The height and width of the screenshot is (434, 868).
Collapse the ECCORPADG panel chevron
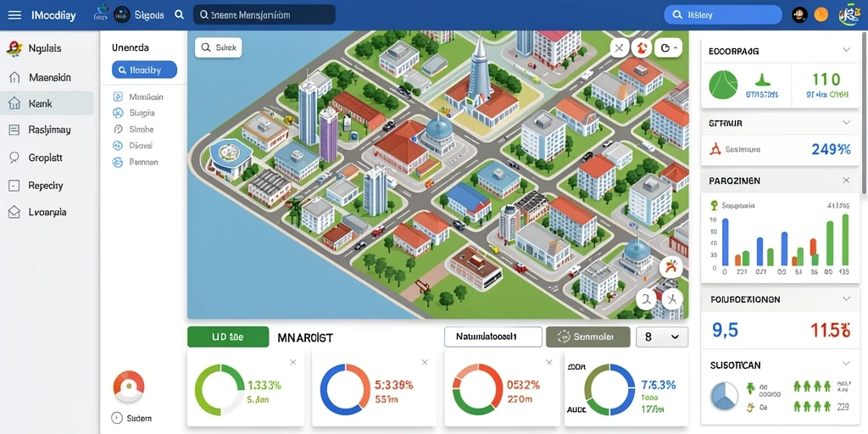tap(846, 50)
